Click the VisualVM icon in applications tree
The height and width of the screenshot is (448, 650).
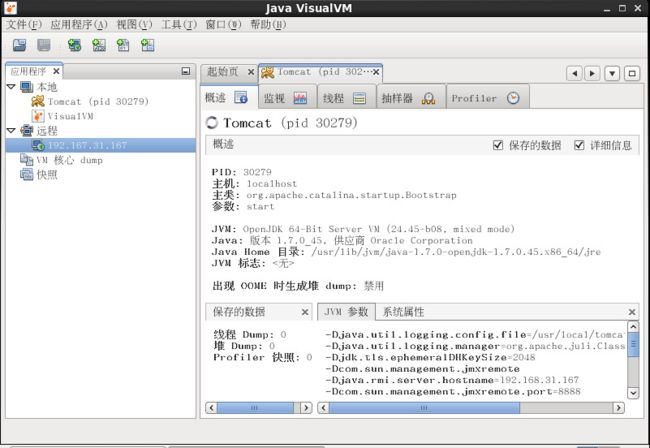click(38, 116)
